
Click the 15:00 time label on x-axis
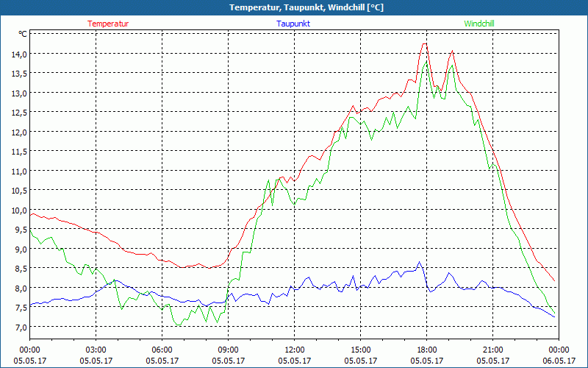tap(361, 350)
